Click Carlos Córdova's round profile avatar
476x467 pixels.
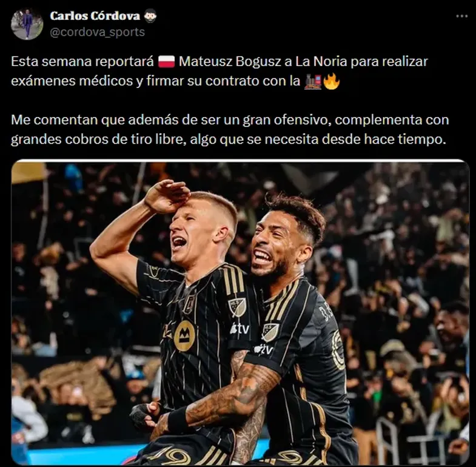click(27, 24)
